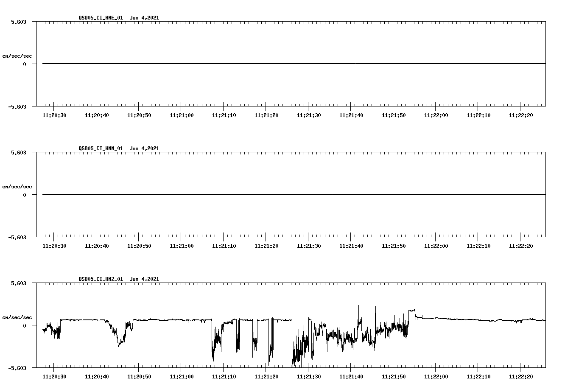Click 11:22:20 time label under HNN plot
This screenshot has height=392, width=576.
[x=521, y=246]
